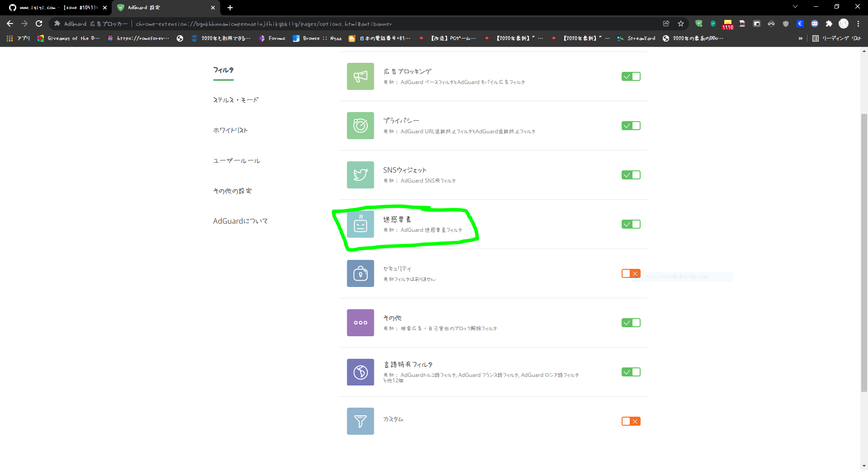868x470 pixels.
Task: Click inside the browser address bar
Action: tap(316, 23)
